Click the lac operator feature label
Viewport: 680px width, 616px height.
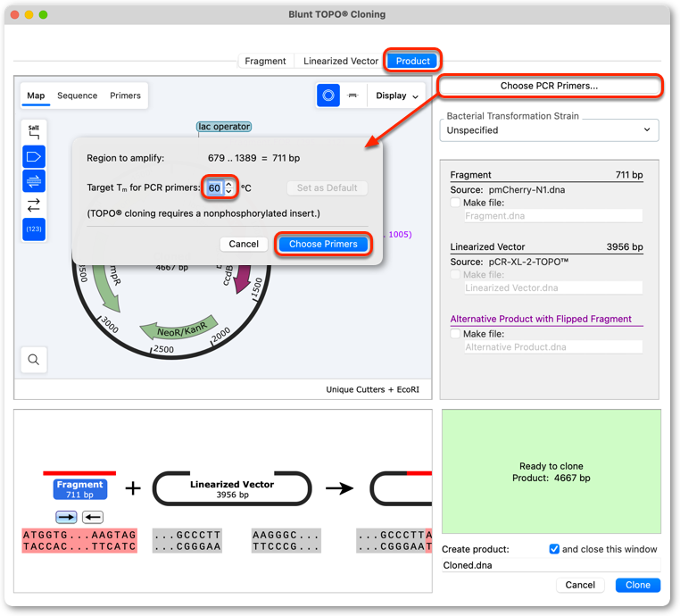coord(224,127)
